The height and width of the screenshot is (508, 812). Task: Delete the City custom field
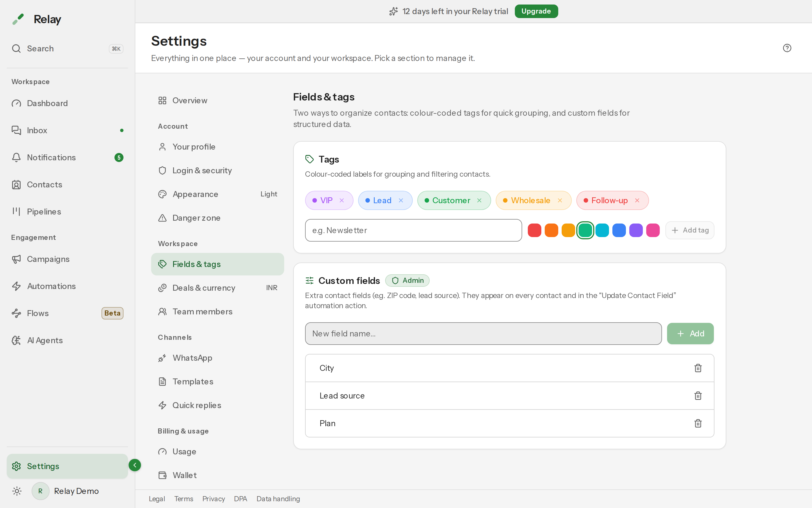pyautogui.click(x=698, y=368)
